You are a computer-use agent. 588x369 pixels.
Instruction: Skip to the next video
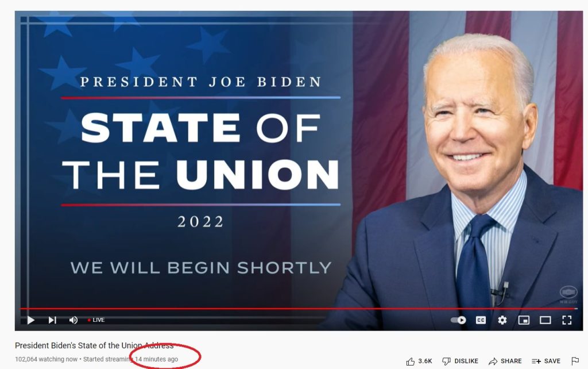pos(52,320)
